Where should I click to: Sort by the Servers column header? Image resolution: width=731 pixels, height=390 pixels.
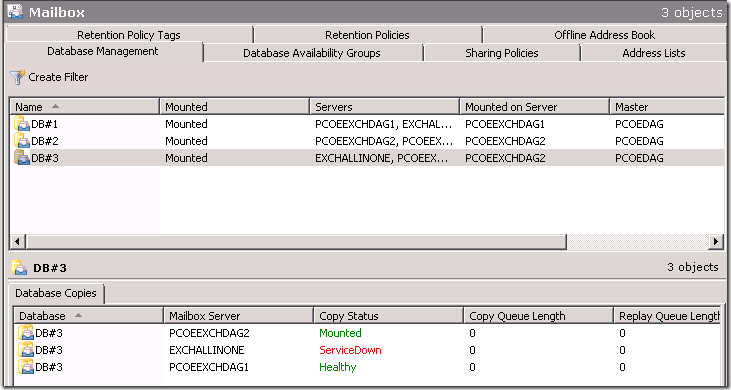tap(385, 107)
